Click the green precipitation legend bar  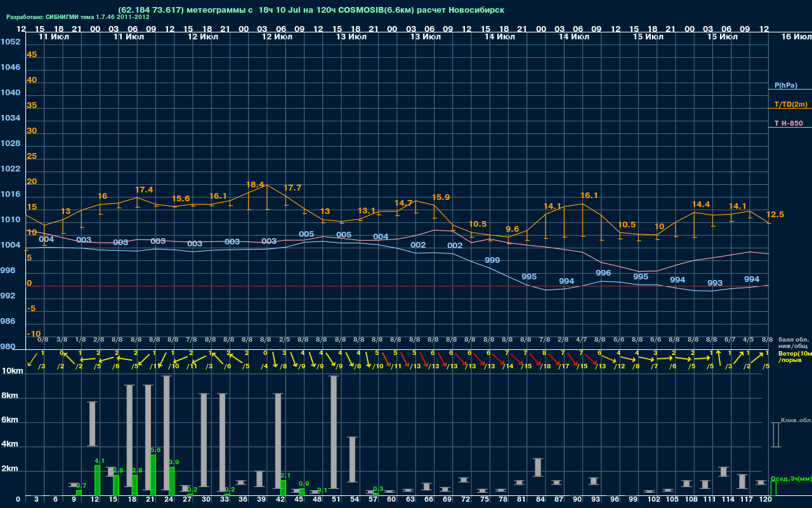[773, 488]
